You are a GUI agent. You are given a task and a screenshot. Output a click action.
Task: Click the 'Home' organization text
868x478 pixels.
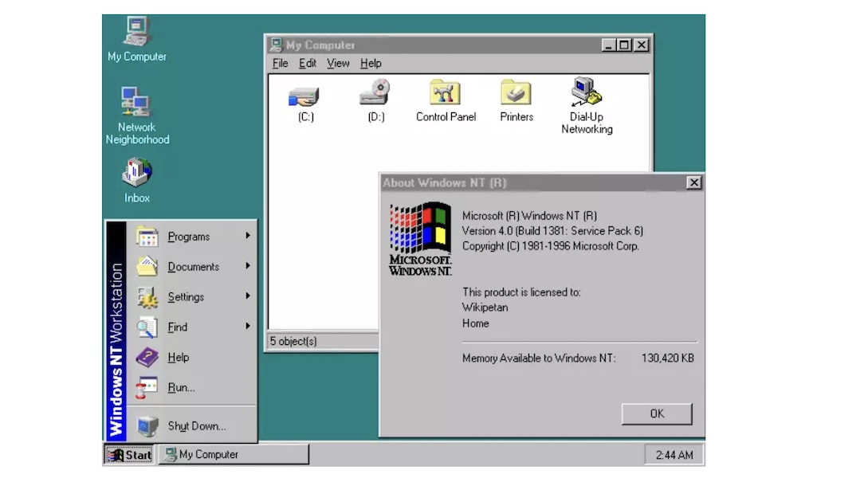click(x=476, y=323)
